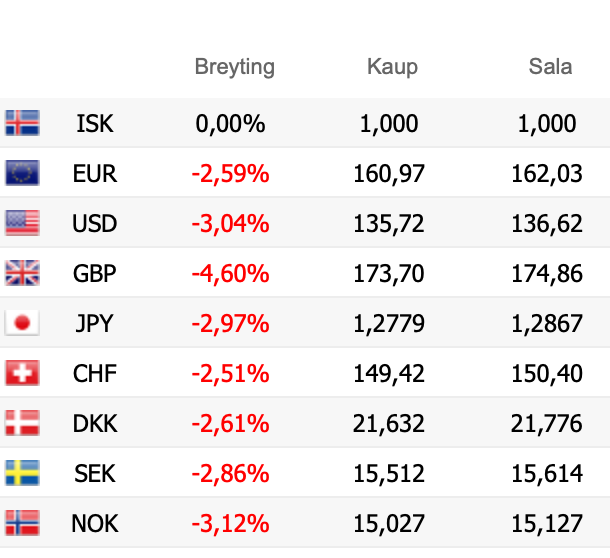Select the USD currency label
The image size is (610, 558).
tap(95, 224)
